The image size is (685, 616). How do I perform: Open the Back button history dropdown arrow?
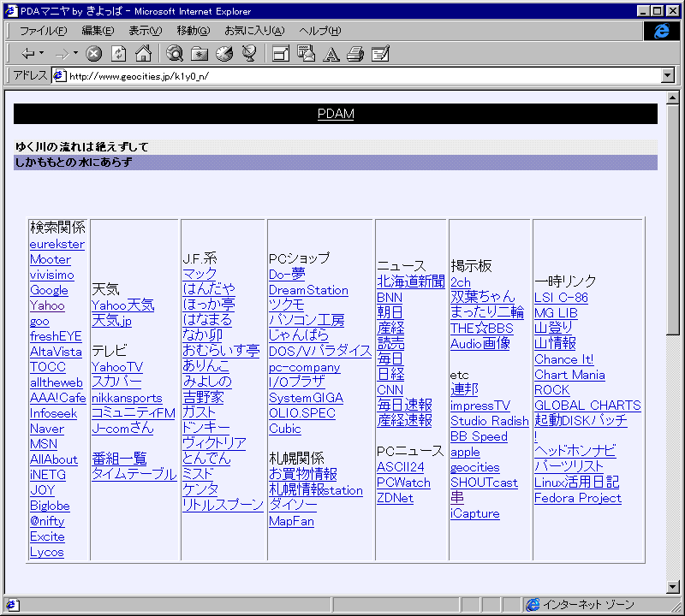point(41,53)
